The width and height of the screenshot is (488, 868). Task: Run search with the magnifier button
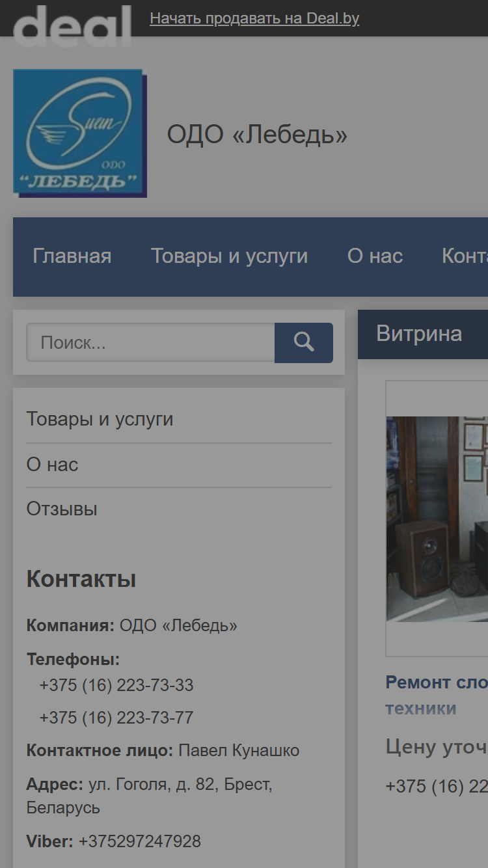tap(304, 342)
